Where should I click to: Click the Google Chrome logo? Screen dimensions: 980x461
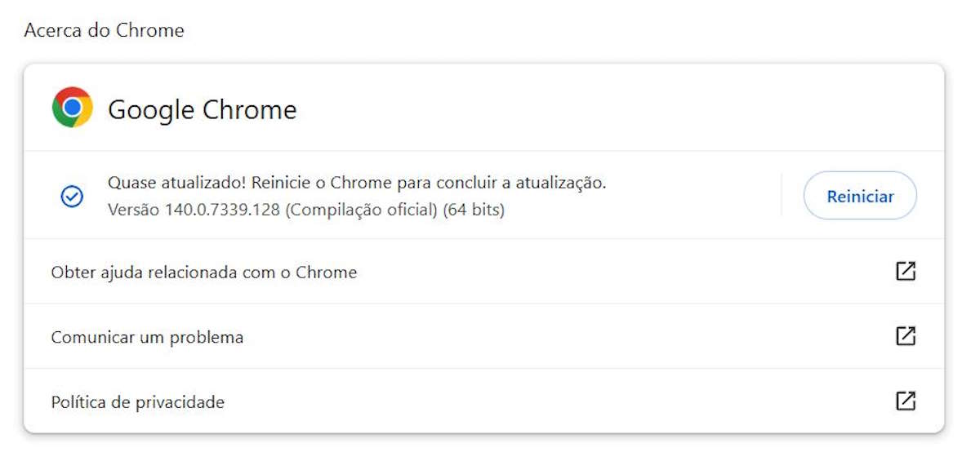tap(72, 108)
